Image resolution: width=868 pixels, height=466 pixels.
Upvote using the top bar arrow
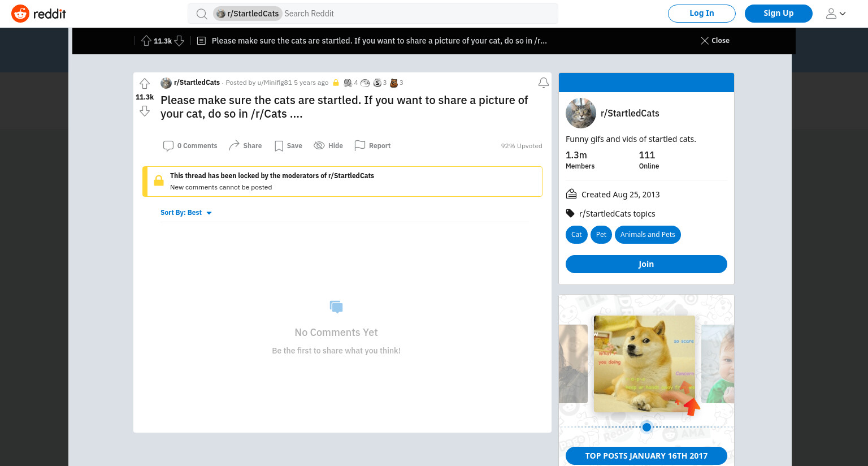[x=146, y=41]
